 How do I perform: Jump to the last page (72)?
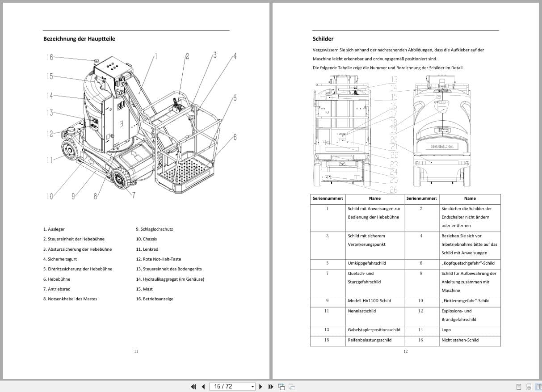pos(270,386)
